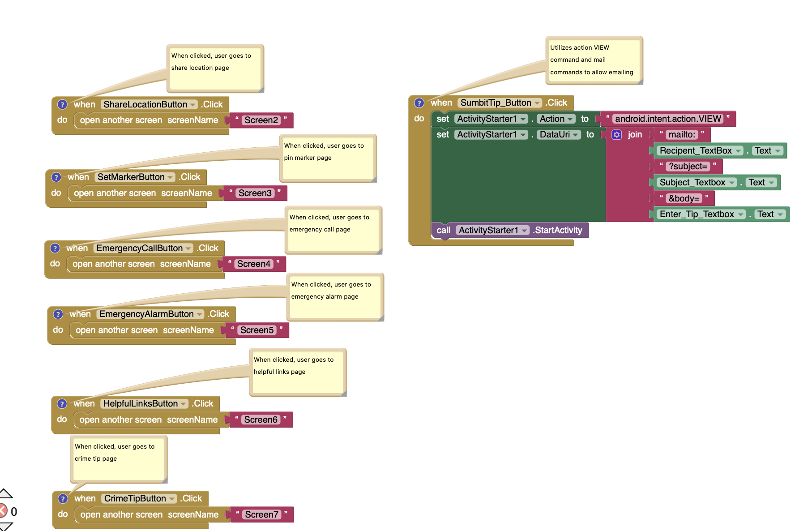Click the help icon on CrimeTipButton block

pos(62,498)
